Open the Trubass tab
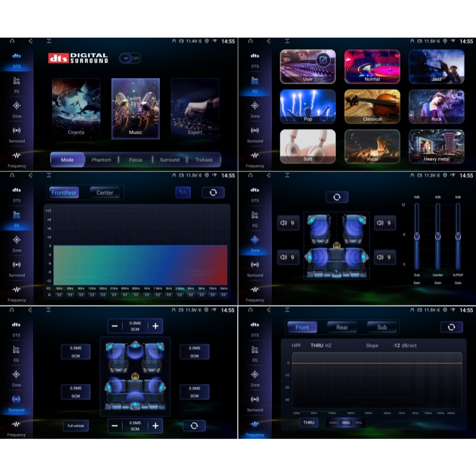This screenshot has width=476, height=476. (x=204, y=160)
